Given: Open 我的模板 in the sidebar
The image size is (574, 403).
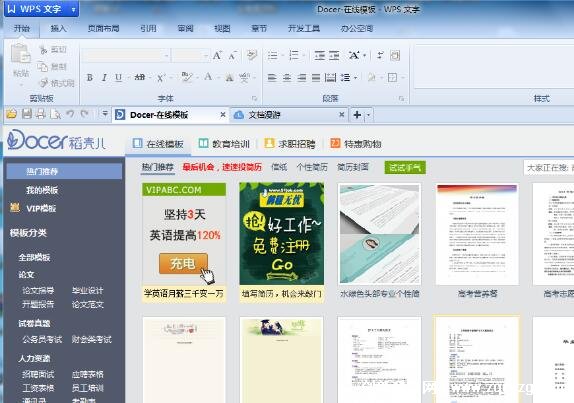Looking at the screenshot, I should point(42,190).
